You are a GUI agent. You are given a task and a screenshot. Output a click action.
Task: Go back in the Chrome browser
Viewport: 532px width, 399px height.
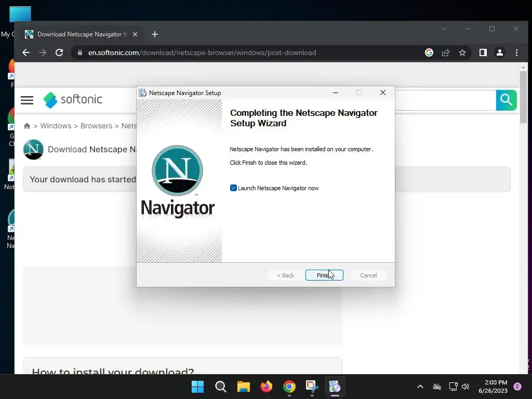[26, 52]
